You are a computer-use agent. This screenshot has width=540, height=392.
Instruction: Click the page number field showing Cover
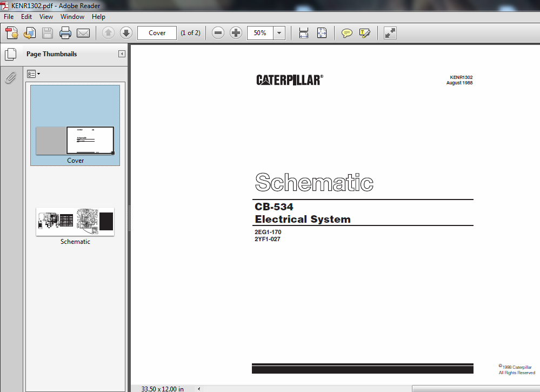[x=157, y=33]
